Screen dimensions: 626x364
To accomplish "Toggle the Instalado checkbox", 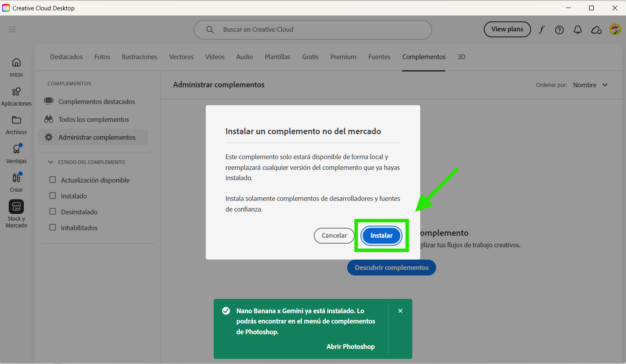I will tap(52, 196).
